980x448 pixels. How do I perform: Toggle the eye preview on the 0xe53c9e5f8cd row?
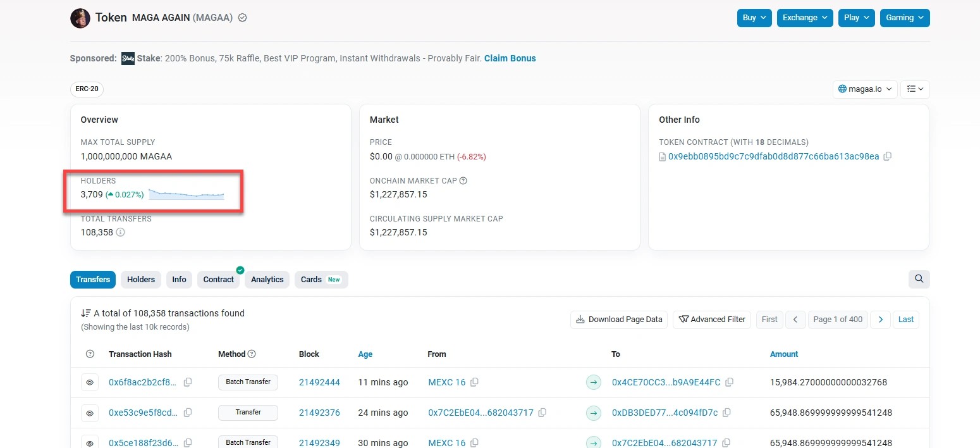click(x=90, y=413)
